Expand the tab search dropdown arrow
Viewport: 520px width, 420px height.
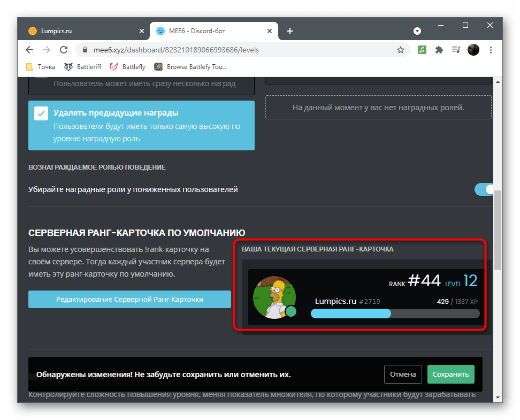tap(417, 31)
